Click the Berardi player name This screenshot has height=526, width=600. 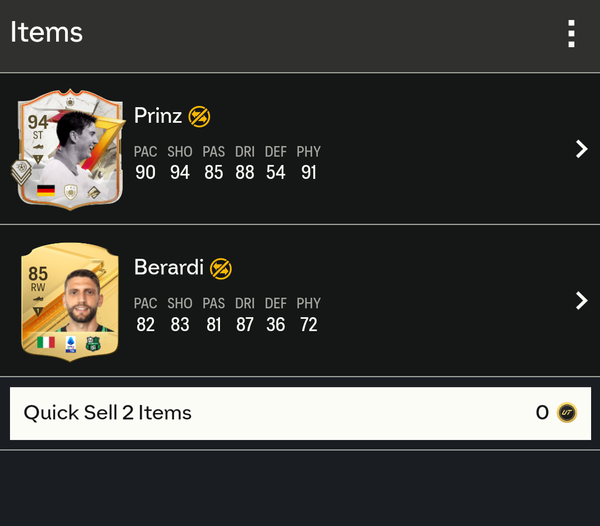tap(169, 267)
